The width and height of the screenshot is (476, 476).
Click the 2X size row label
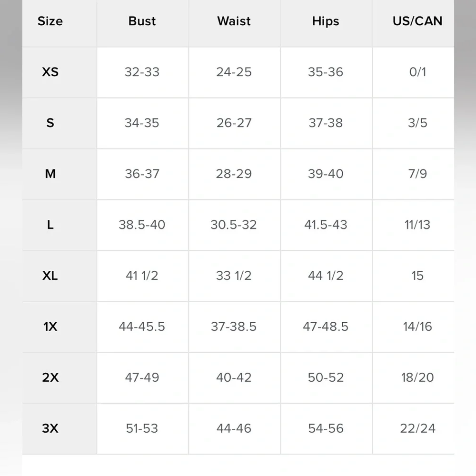(x=50, y=378)
